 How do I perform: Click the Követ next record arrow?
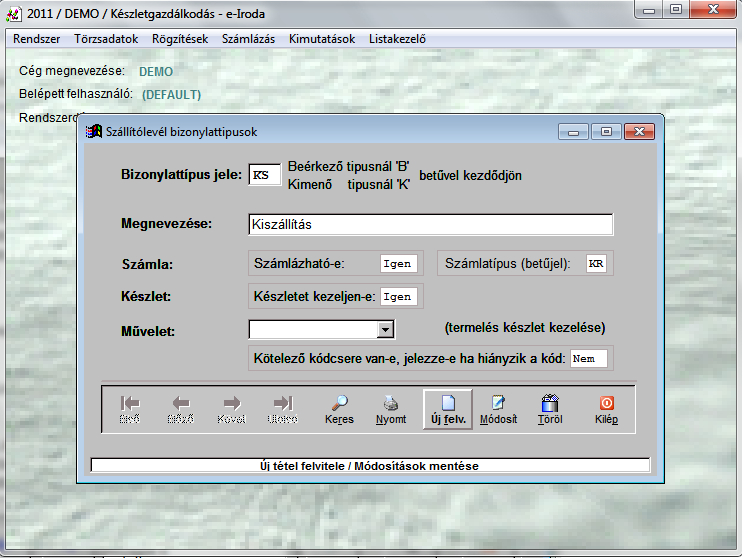click(231, 403)
